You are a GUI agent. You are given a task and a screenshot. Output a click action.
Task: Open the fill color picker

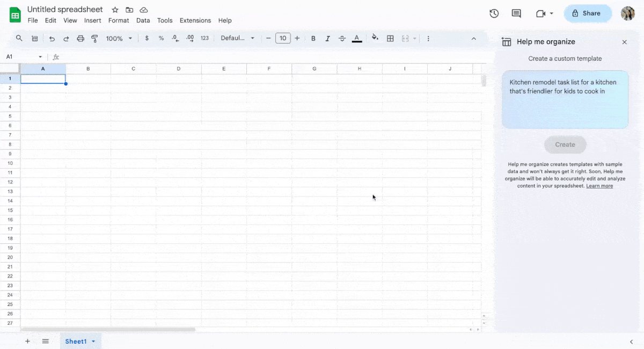click(375, 38)
